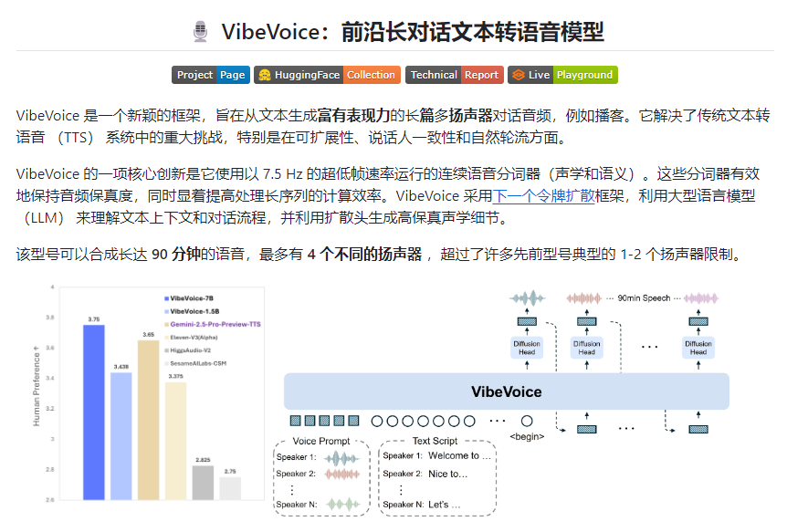Click the Nice to... script line
Screen dimensions: 787x532
click(447, 474)
